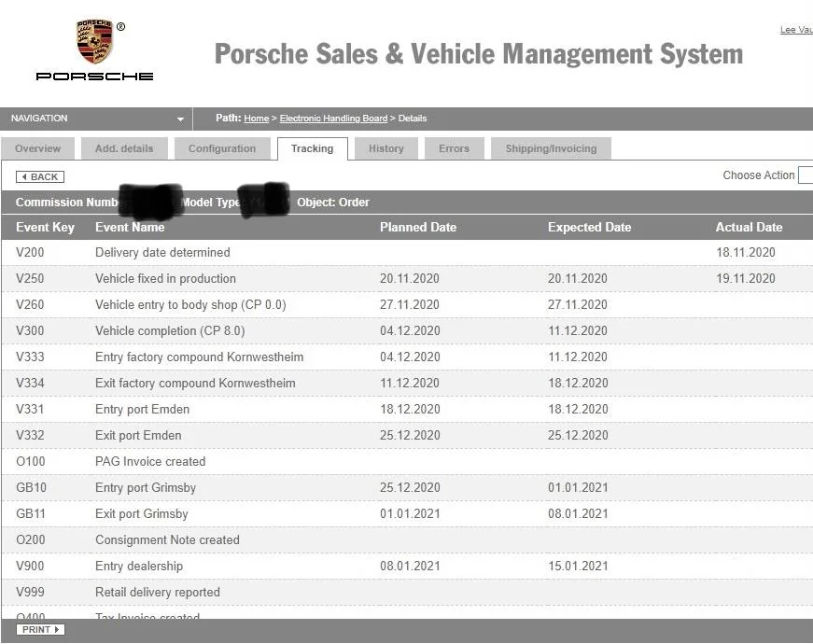813x644 pixels.
Task: Select event key V334
Action: 30,384
